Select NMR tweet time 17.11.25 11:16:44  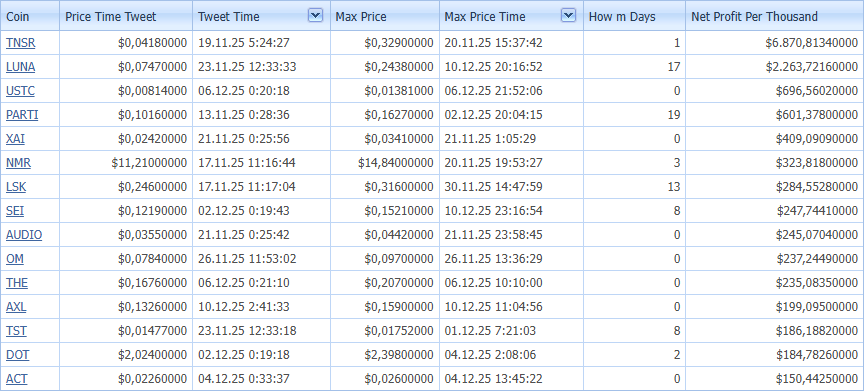click(x=247, y=163)
